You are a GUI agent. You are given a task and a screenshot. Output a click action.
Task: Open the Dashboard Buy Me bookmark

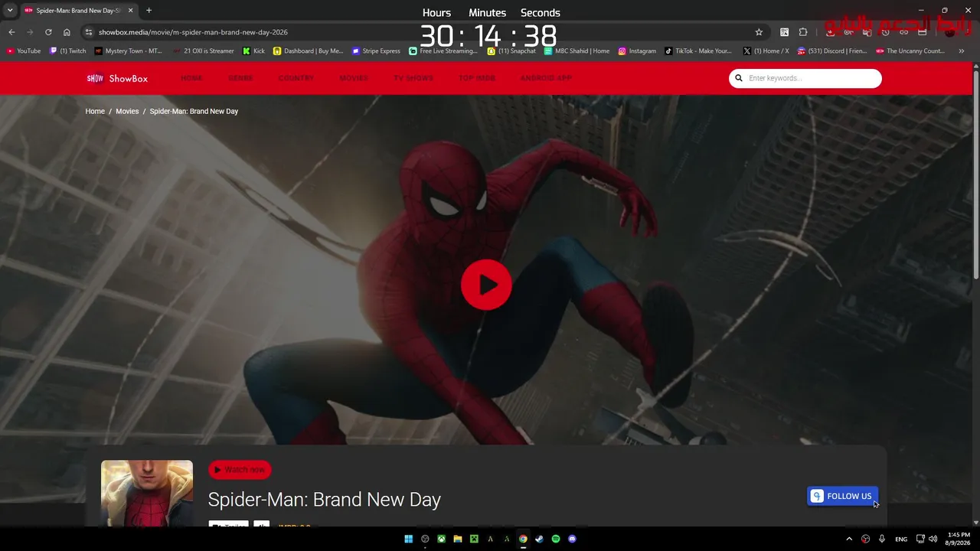coord(309,51)
